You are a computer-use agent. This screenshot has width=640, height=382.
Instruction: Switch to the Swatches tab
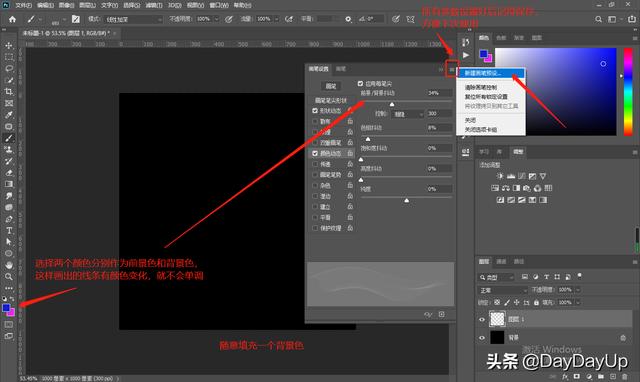(x=501, y=38)
